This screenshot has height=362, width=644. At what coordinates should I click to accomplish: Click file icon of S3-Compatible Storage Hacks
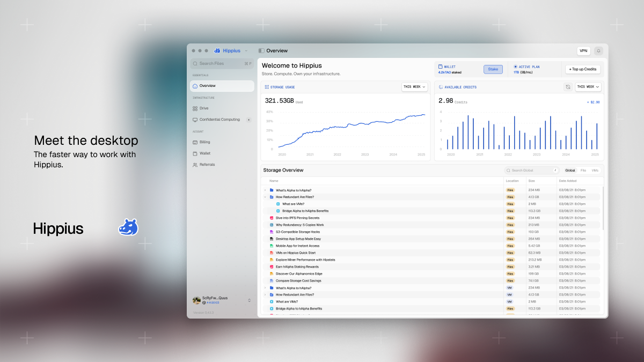click(x=272, y=232)
